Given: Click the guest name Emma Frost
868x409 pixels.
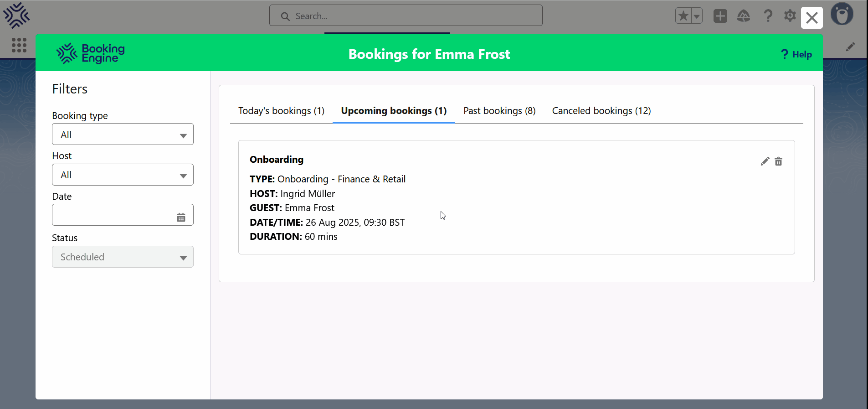Looking at the screenshot, I should (x=309, y=208).
